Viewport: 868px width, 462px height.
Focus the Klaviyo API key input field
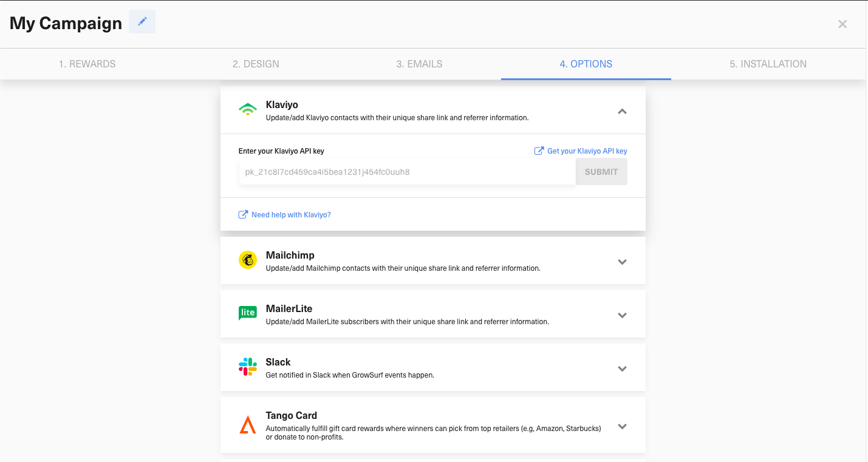click(407, 172)
